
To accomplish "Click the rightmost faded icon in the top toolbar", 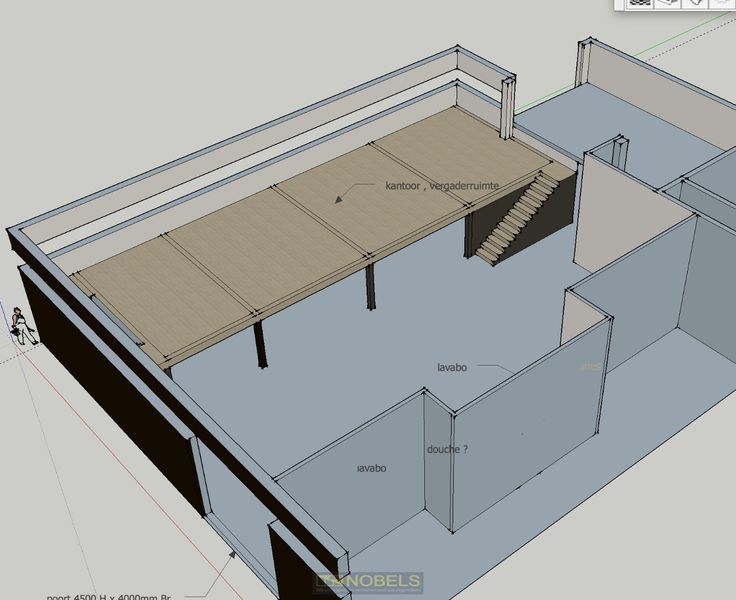I will (724, 3).
